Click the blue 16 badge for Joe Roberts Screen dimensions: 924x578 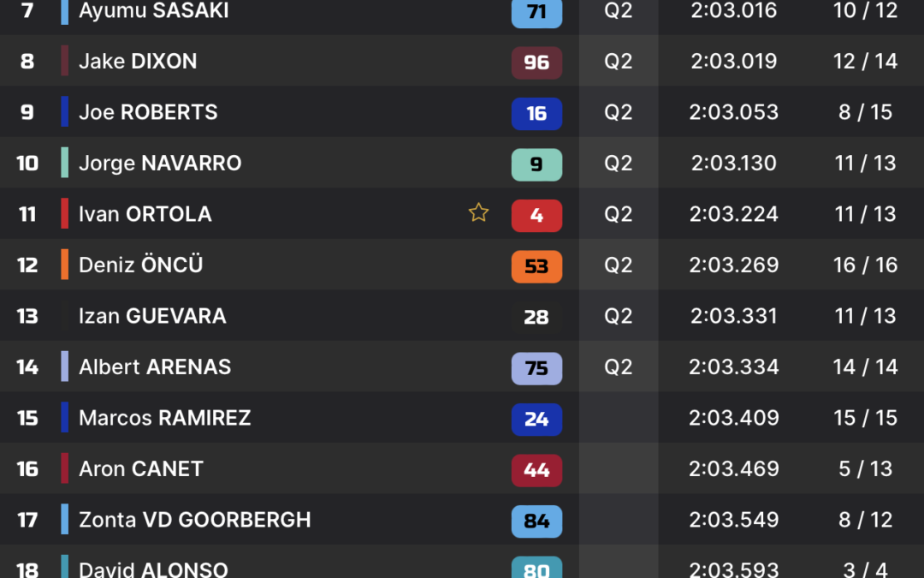[x=536, y=113]
